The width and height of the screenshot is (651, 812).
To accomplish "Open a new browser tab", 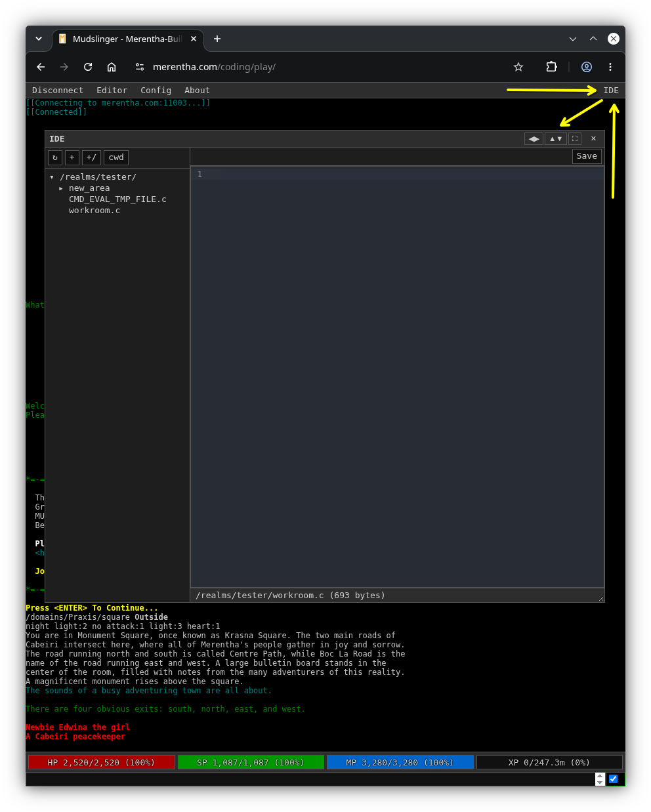I will [217, 39].
